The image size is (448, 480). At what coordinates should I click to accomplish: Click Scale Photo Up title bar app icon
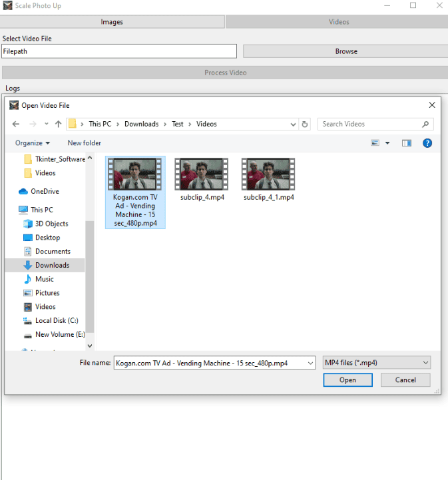(7, 5)
